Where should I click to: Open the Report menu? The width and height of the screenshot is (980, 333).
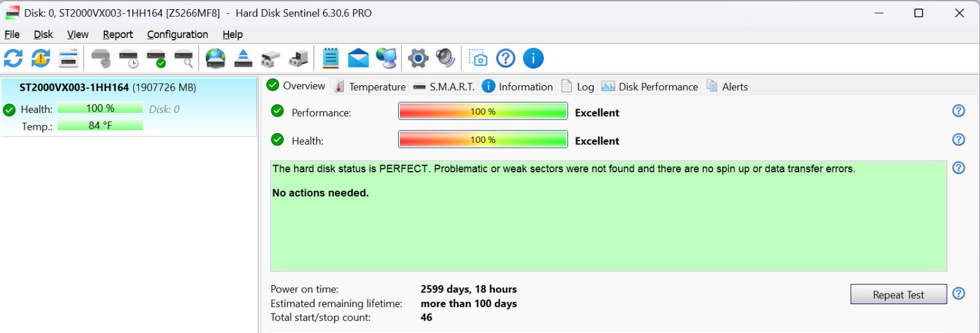pyautogui.click(x=118, y=34)
